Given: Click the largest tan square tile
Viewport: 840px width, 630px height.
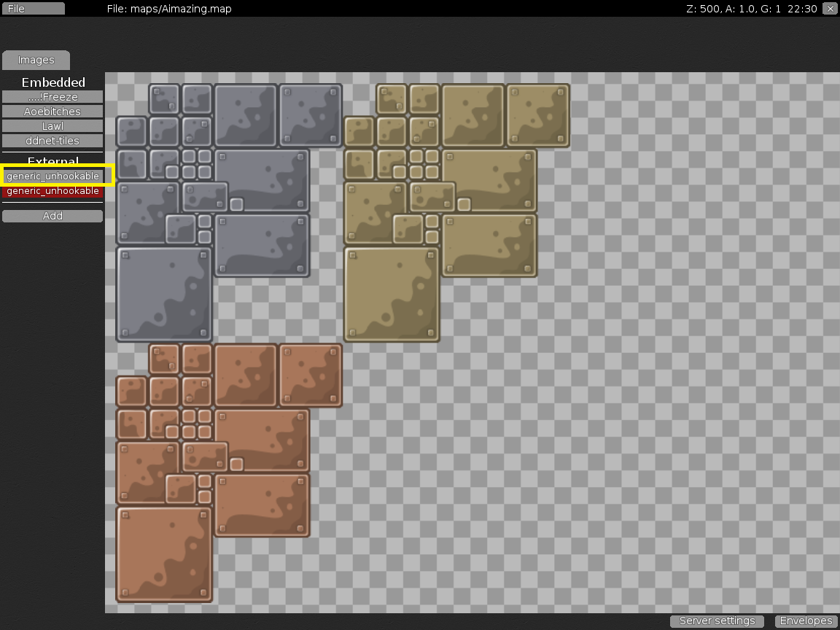Looking at the screenshot, I should [392, 294].
